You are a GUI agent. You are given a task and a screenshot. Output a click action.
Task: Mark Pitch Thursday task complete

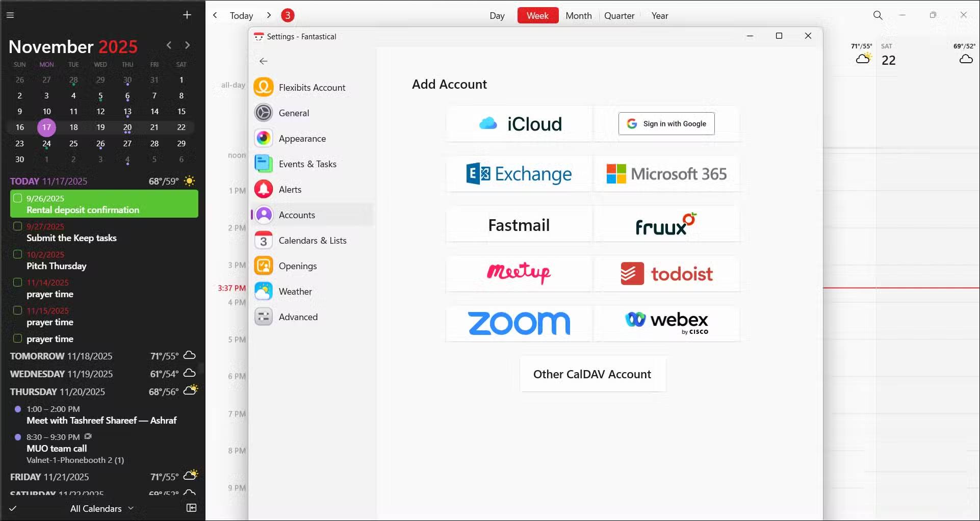pyautogui.click(x=17, y=254)
